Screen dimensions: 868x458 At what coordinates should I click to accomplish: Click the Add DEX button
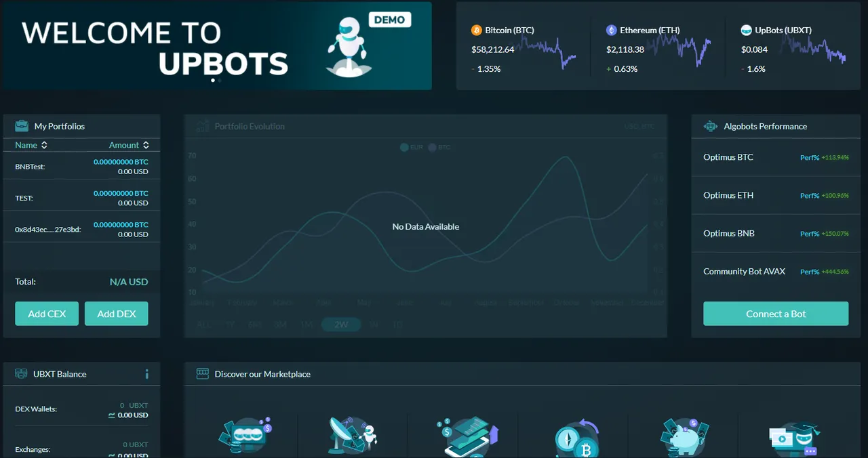click(x=116, y=314)
